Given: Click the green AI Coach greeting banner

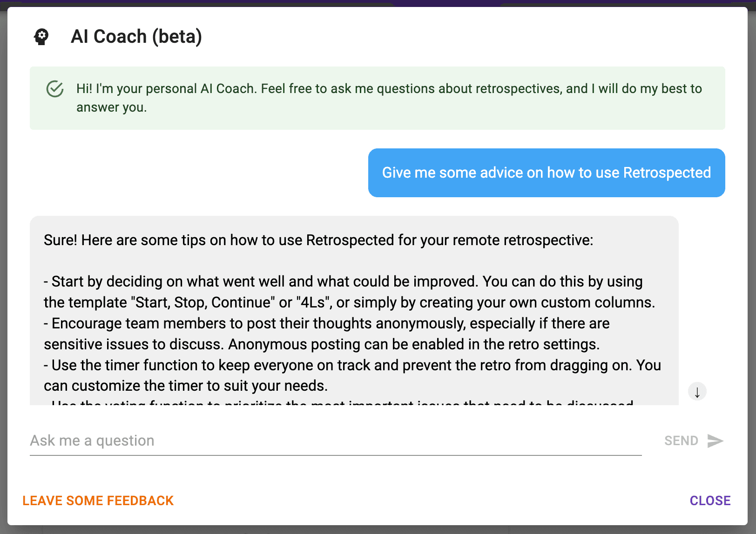Looking at the screenshot, I should [x=378, y=98].
